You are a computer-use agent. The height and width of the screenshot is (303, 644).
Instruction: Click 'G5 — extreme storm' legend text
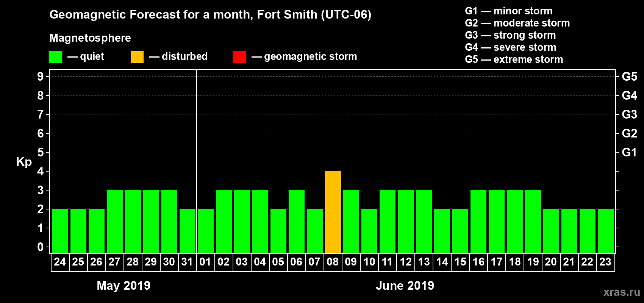coord(514,59)
